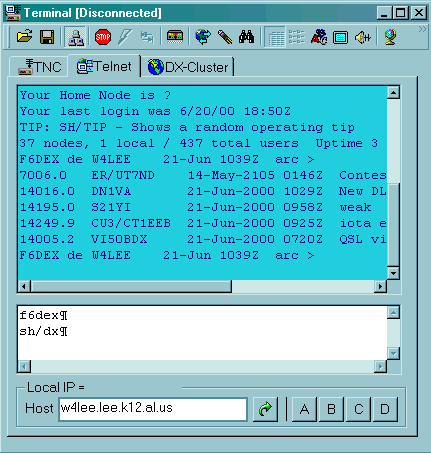Click the Host address input field
The image size is (431, 453).
(153, 409)
